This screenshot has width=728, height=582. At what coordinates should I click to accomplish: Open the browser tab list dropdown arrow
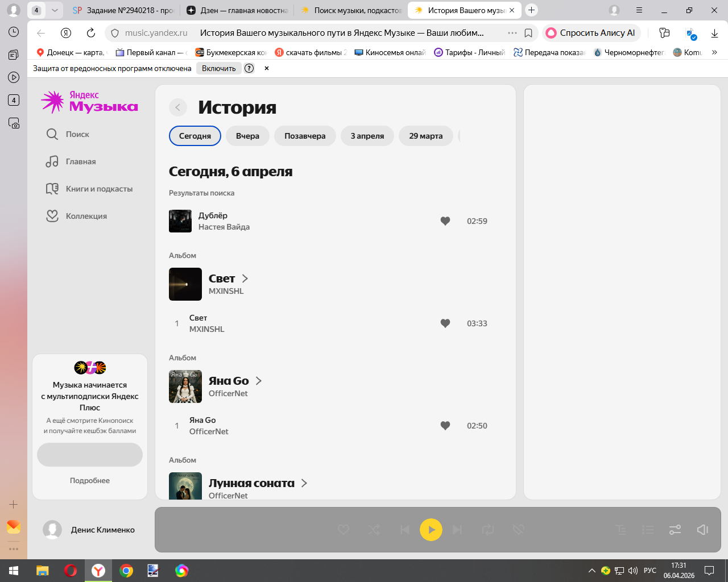(55, 10)
